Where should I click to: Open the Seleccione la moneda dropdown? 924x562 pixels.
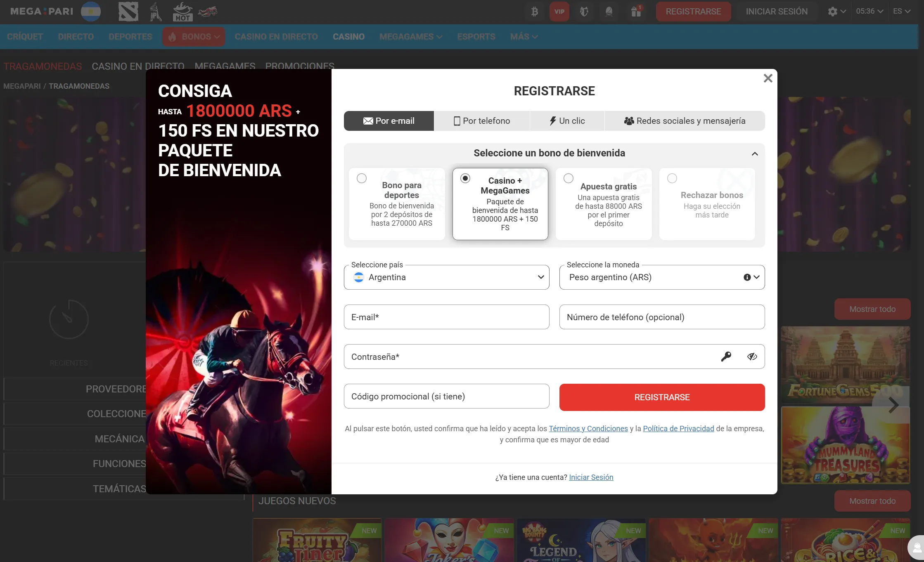click(662, 277)
